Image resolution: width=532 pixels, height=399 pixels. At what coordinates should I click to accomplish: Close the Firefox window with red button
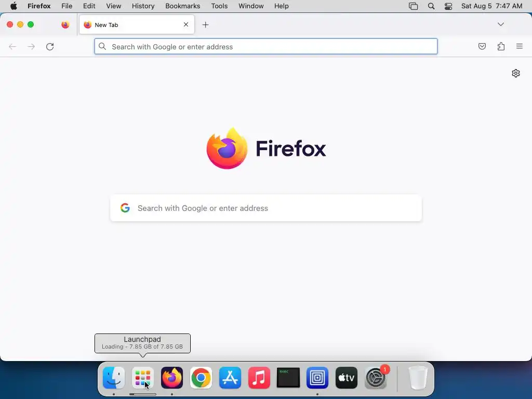(10, 24)
